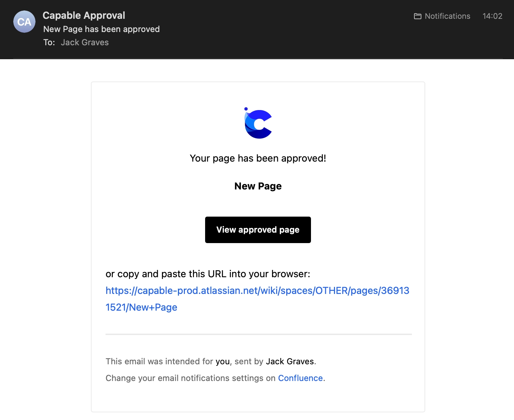Click the CA sender avatar

(24, 22)
